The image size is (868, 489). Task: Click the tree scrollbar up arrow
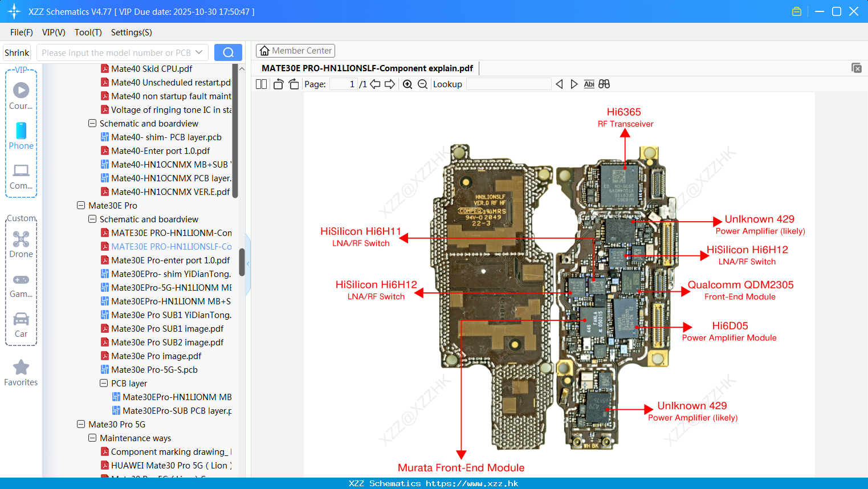pyautogui.click(x=242, y=68)
